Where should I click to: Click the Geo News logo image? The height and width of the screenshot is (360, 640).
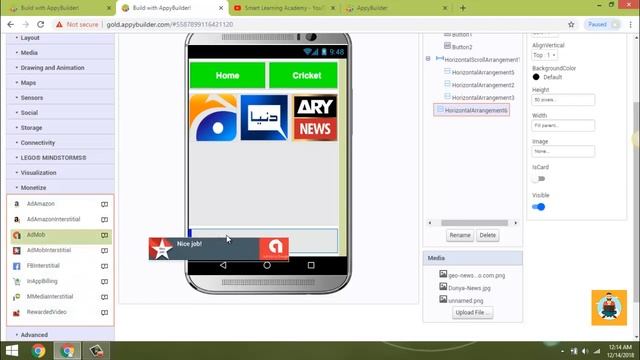pos(213,118)
